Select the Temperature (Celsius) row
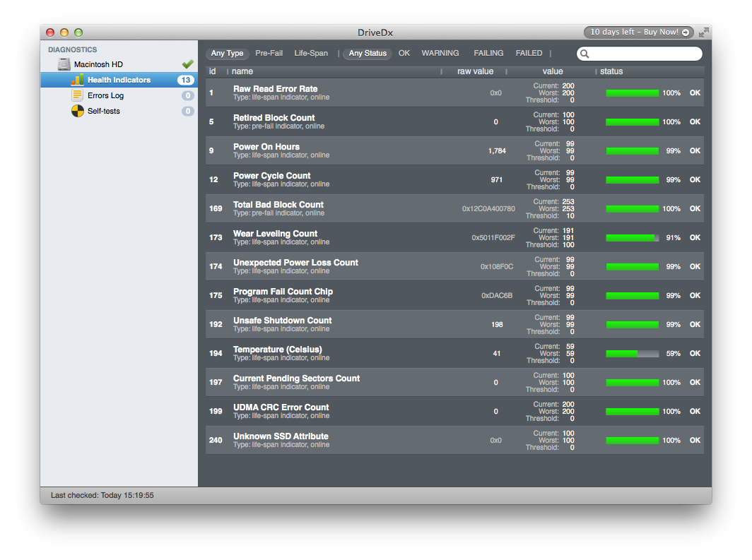Image resolution: width=752 pixels, height=560 pixels. point(454,354)
